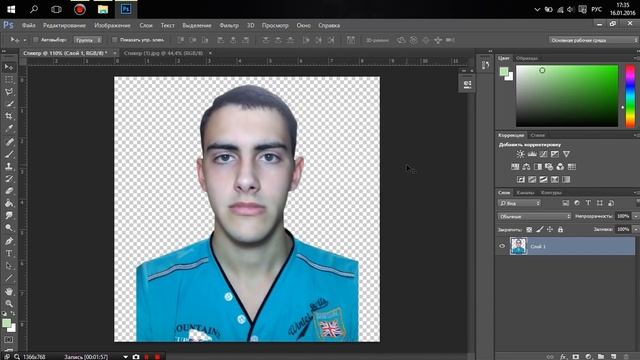Select the Lasso tool

[x=9, y=92]
